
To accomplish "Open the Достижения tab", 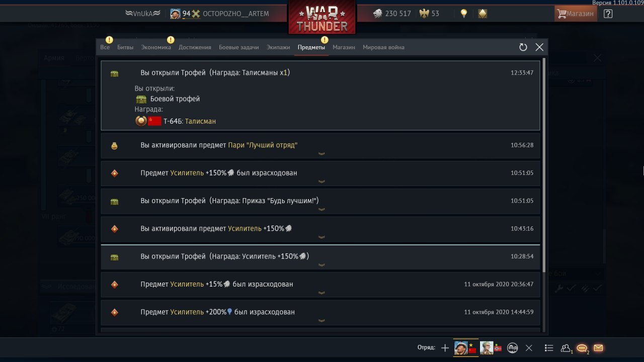I will tap(195, 47).
